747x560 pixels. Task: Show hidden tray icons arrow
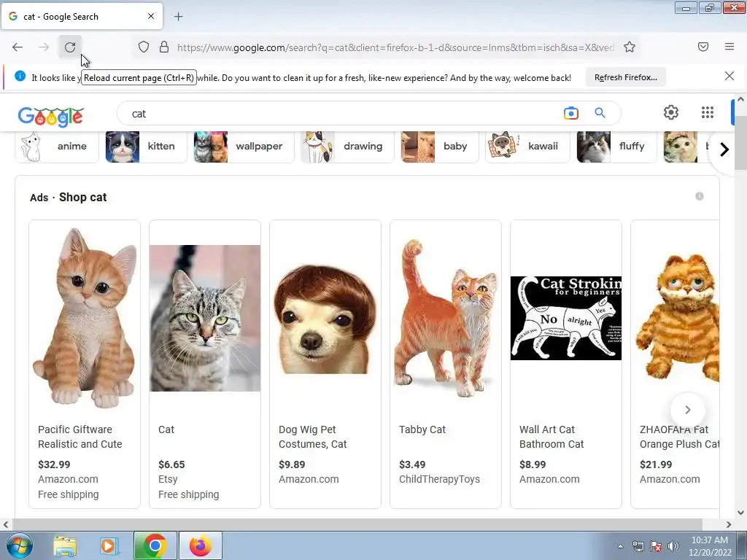point(620,546)
